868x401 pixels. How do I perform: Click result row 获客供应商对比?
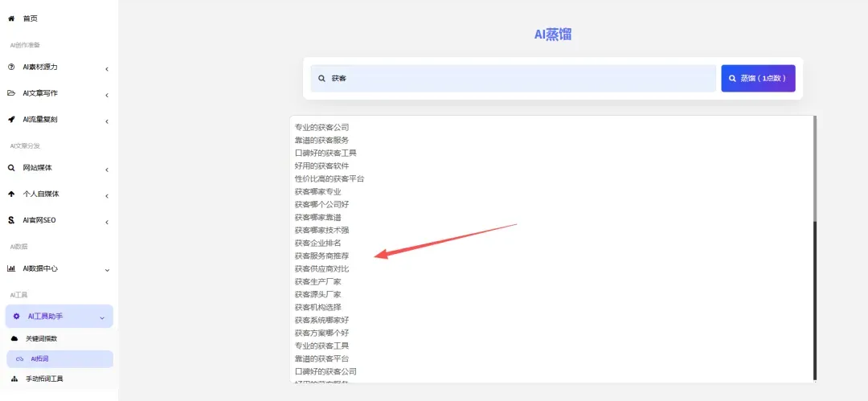click(x=321, y=268)
